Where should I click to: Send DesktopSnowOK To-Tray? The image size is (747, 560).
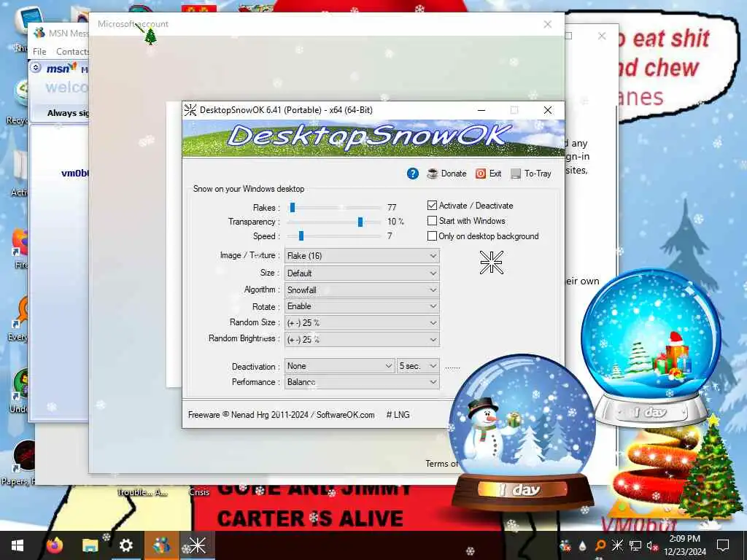click(531, 174)
